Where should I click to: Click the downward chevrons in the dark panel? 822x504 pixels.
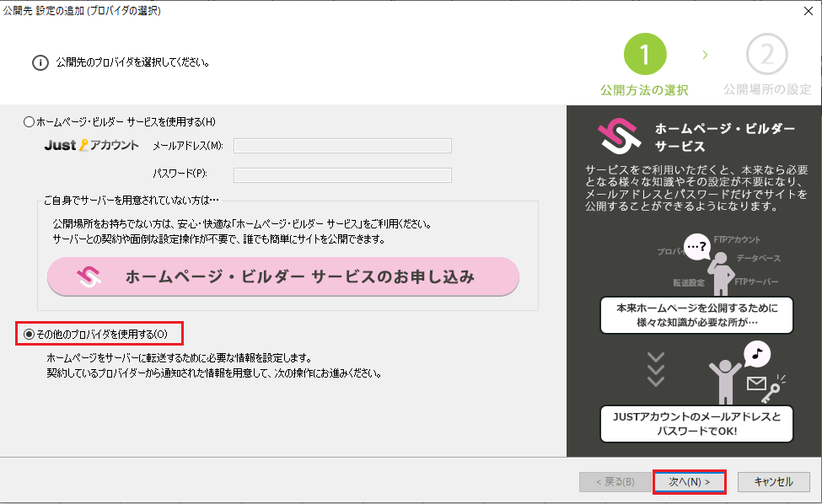tap(656, 370)
